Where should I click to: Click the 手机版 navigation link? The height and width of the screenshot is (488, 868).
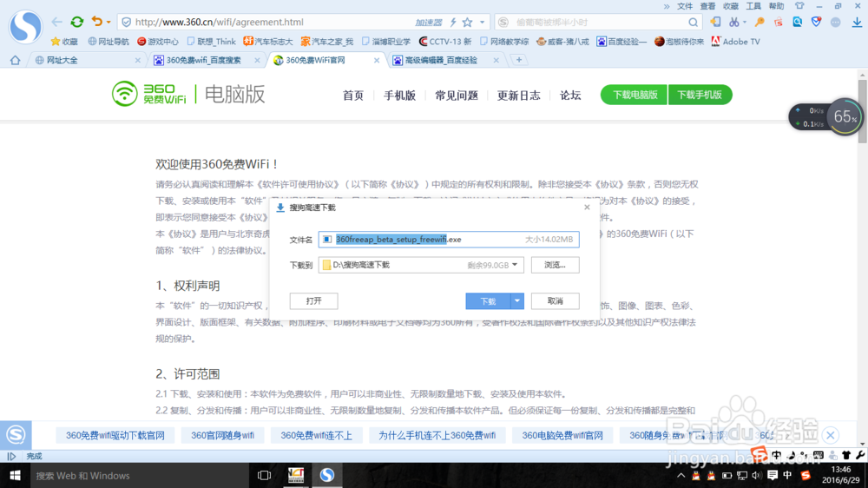point(399,96)
